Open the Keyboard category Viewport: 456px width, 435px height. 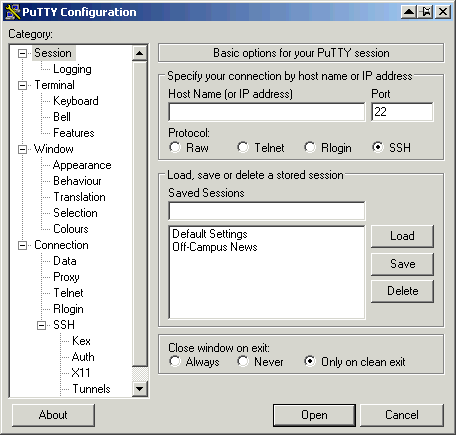[x=76, y=101]
